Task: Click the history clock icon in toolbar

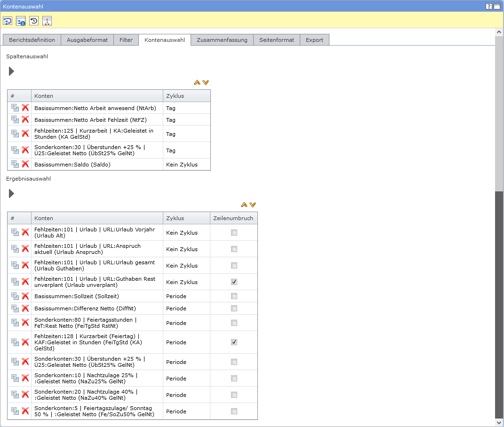Action: click(34, 21)
